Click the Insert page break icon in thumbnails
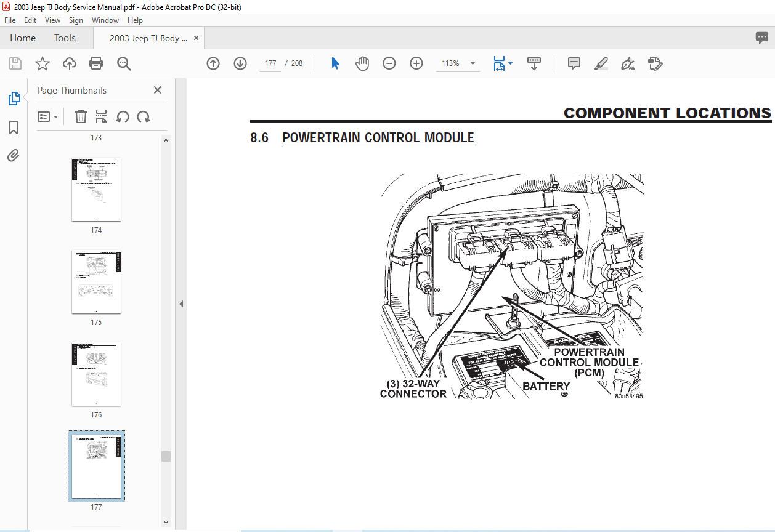 102,116
